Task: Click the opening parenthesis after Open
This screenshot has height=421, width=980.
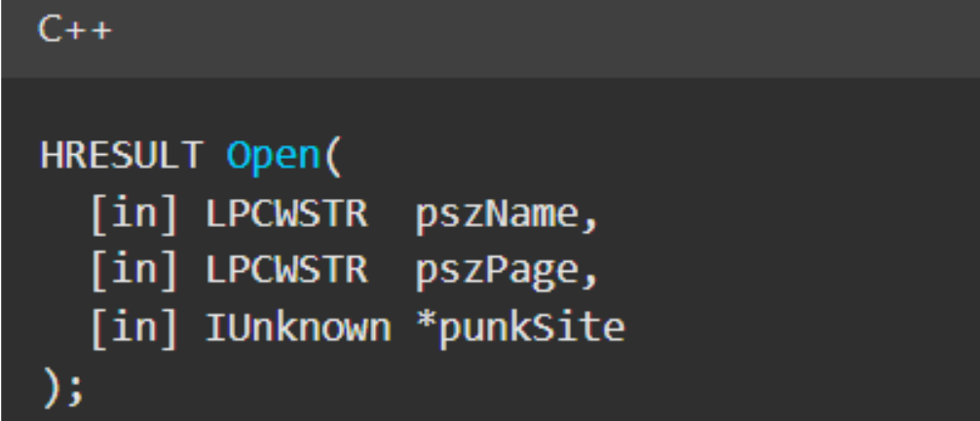Action: click(x=335, y=156)
